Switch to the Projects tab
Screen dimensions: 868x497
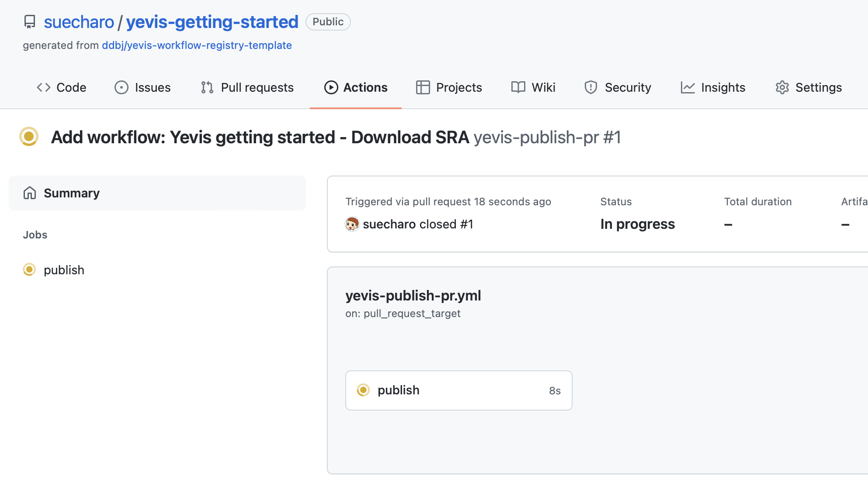pyautogui.click(x=449, y=87)
